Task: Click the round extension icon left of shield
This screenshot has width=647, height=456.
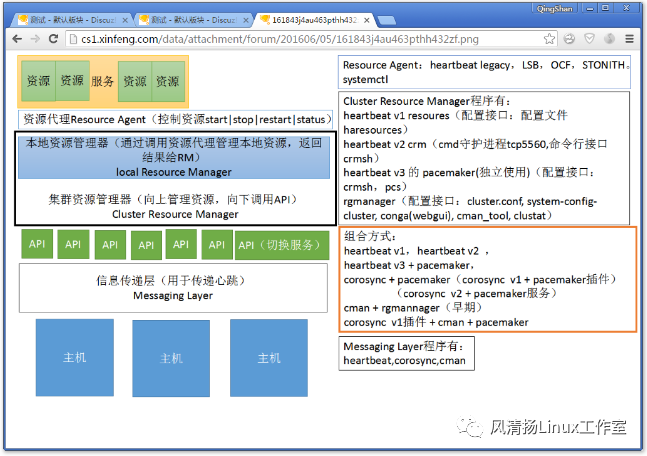Action: tap(569, 39)
